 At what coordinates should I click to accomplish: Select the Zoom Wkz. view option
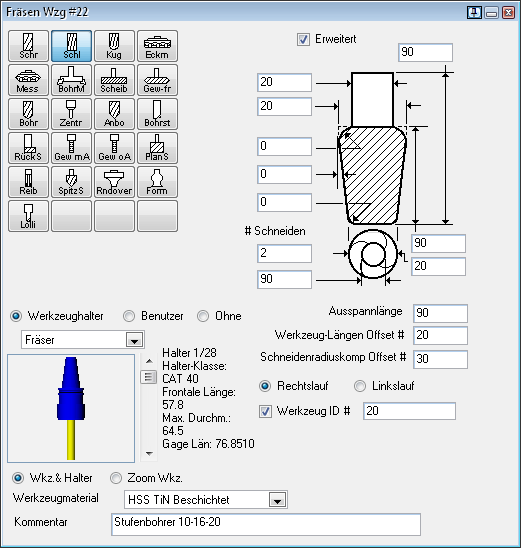[x=116, y=478]
